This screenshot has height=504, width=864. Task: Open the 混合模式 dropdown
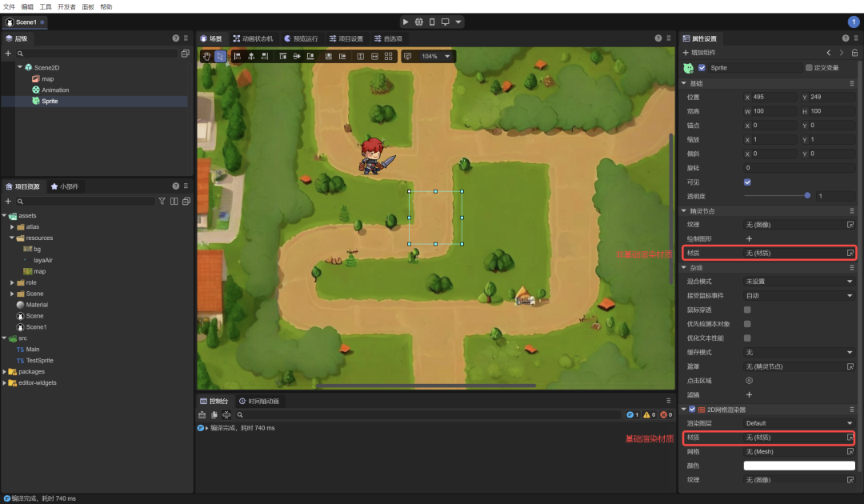pyautogui.click(x=799, y=282)
